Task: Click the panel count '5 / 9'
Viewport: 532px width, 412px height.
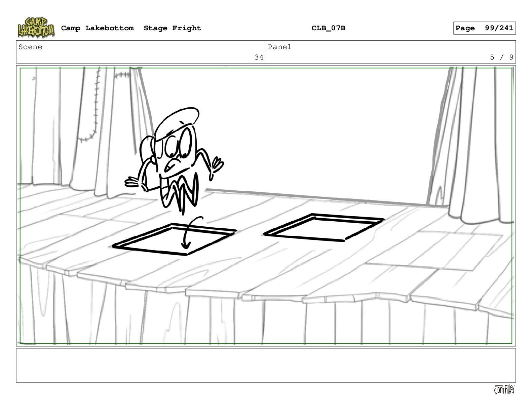Action: point(501,57)
